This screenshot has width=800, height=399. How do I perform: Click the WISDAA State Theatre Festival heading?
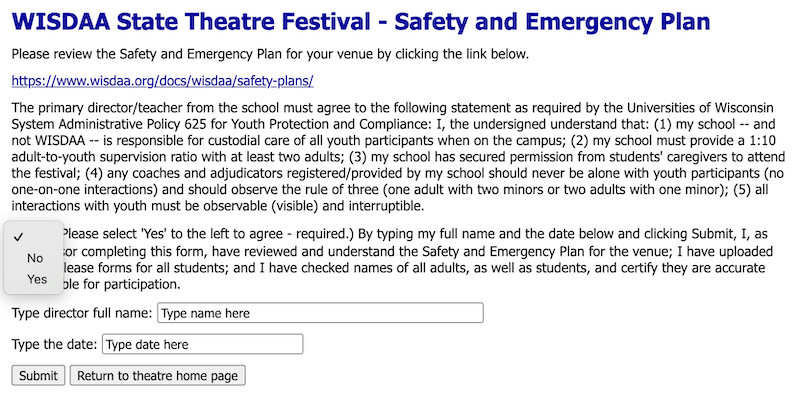[361, 22]
